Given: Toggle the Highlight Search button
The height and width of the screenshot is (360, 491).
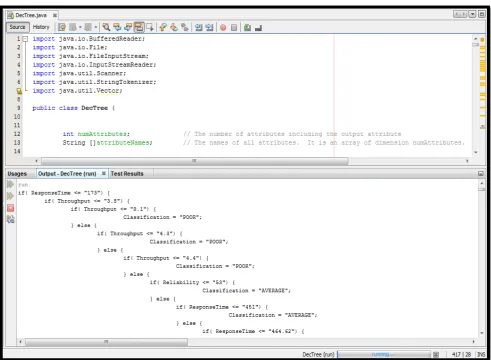Looking at the screenshot, I should [x=139, y=27].
